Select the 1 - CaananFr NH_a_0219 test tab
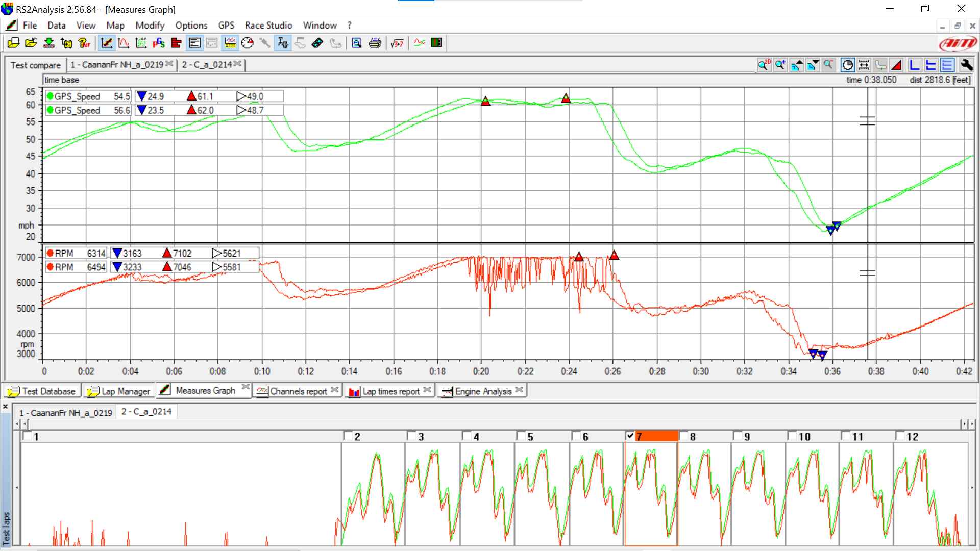 pyautogui.click(x=117, y=65)
